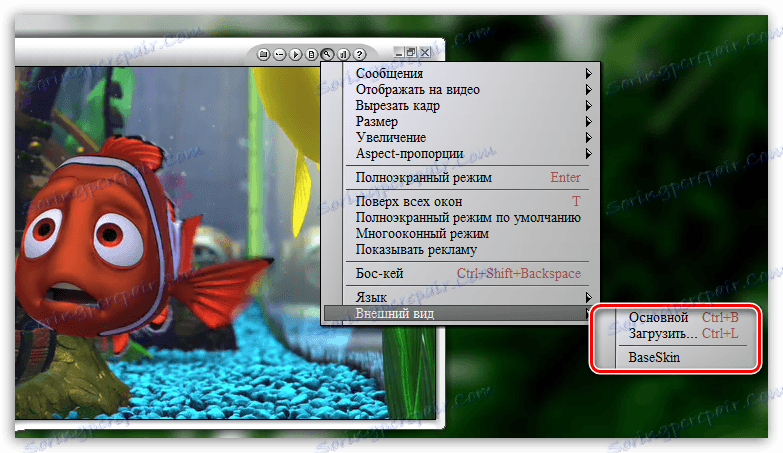Open the Увеличение submenu
The height and width of the screenshot is (453, 783).
click(x=460, y=137)
